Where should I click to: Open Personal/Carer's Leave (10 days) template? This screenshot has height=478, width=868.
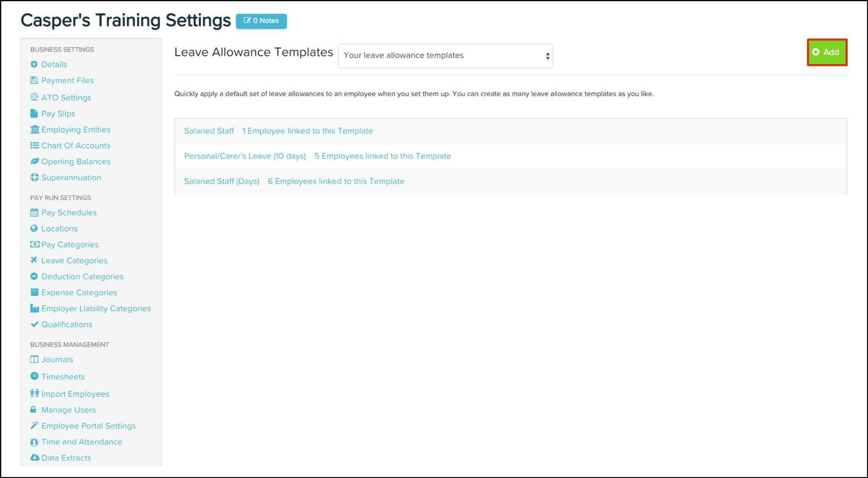click(x=245, y=156)
